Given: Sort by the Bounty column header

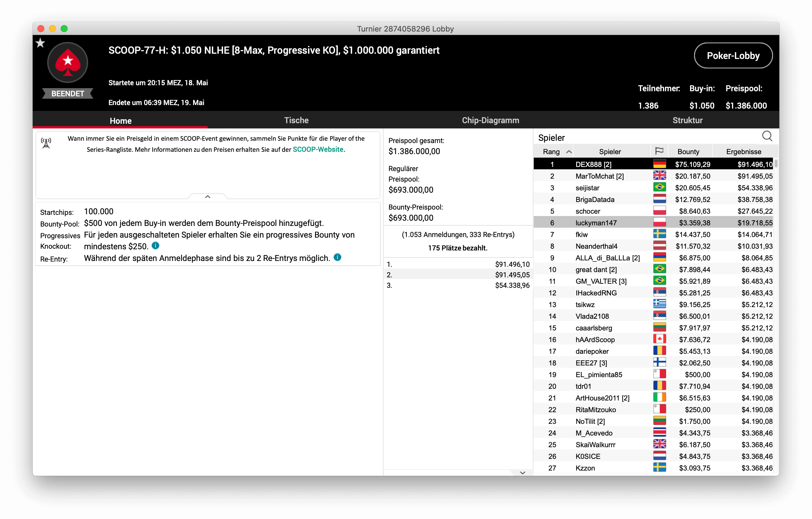Looking at the screenshot, I should tap(688, 151).
